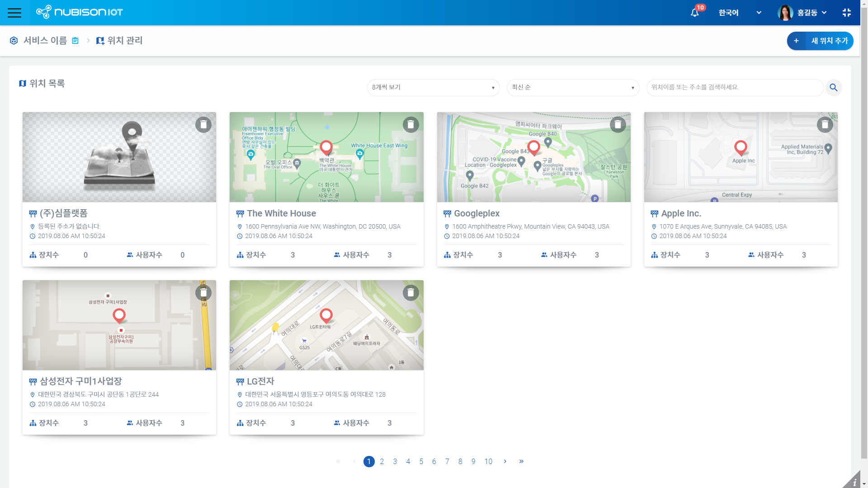868x488 pixels.
Task: Open the (주)심플랫폼 placeholder map thumbnail
Action: 119,157
